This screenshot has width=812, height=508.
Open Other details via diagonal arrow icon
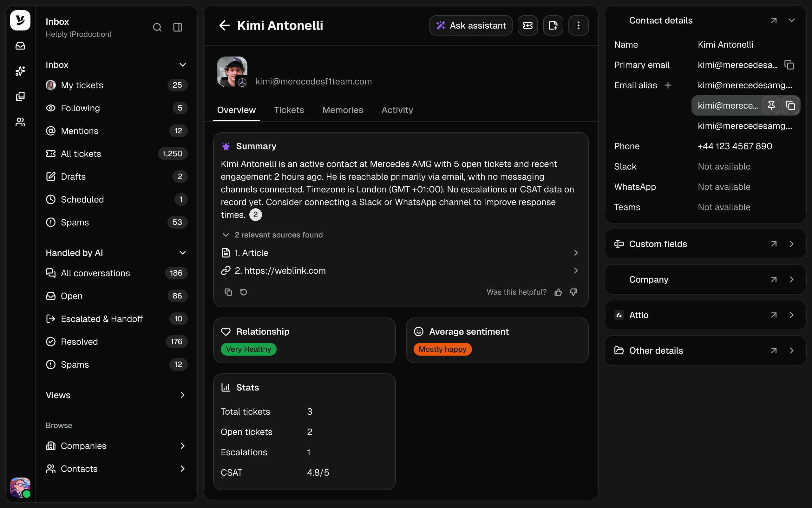coord(774,351)
